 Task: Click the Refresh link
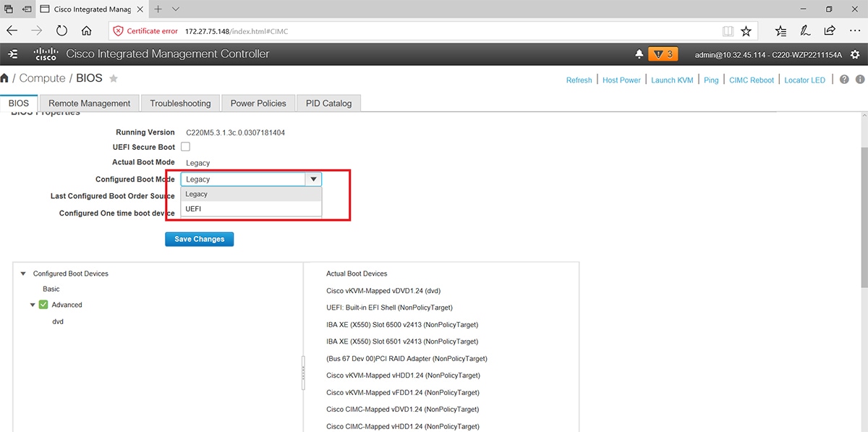click(579, 80)
